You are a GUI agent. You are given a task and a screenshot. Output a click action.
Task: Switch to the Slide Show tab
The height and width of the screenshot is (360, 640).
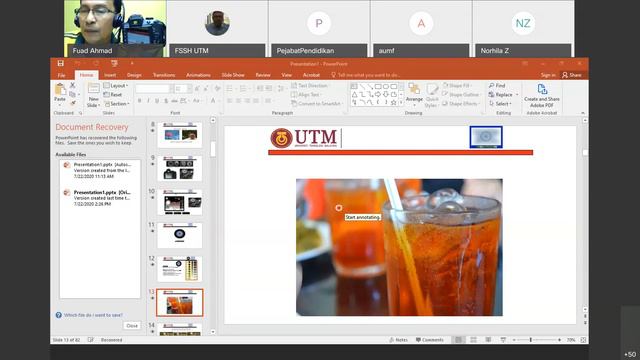[x=233, y=75]
